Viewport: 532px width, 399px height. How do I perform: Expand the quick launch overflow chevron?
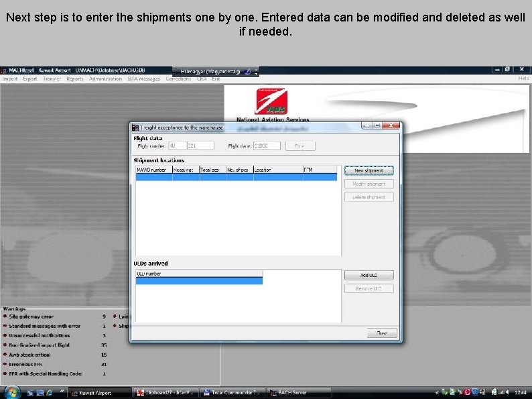62,391
